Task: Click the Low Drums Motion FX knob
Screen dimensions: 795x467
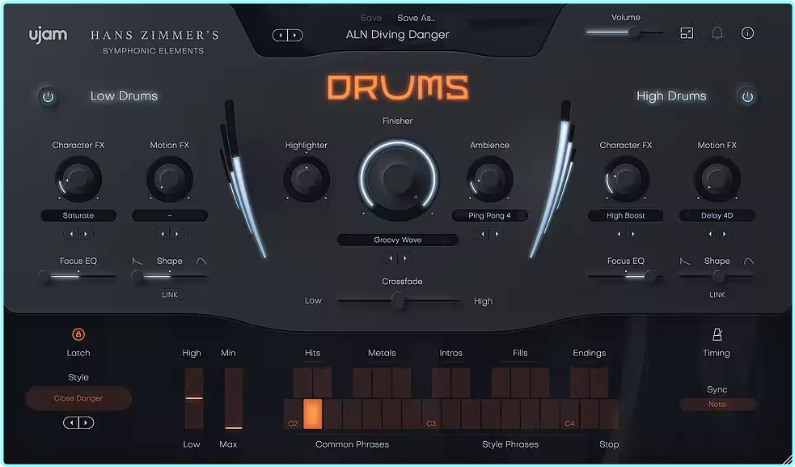Action: 169,178
